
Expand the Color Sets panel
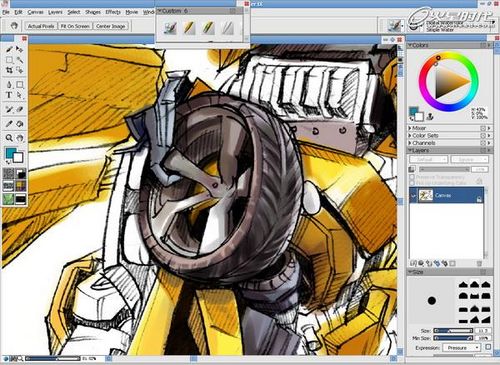(x=410, y=135)
